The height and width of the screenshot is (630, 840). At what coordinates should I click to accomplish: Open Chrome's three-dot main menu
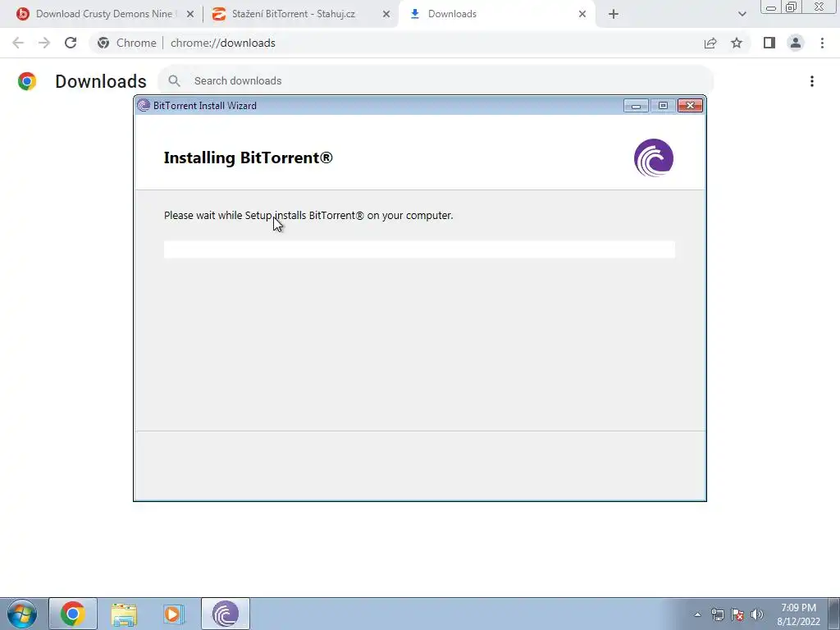[x=822, y=43]
